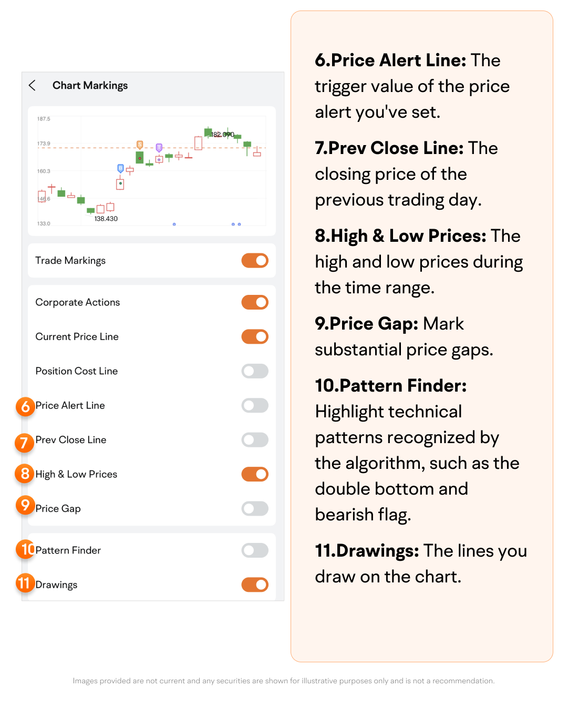
Task: Enable the Price Alert Line switch
Action: pyautogui.click(x=255, y=406)
